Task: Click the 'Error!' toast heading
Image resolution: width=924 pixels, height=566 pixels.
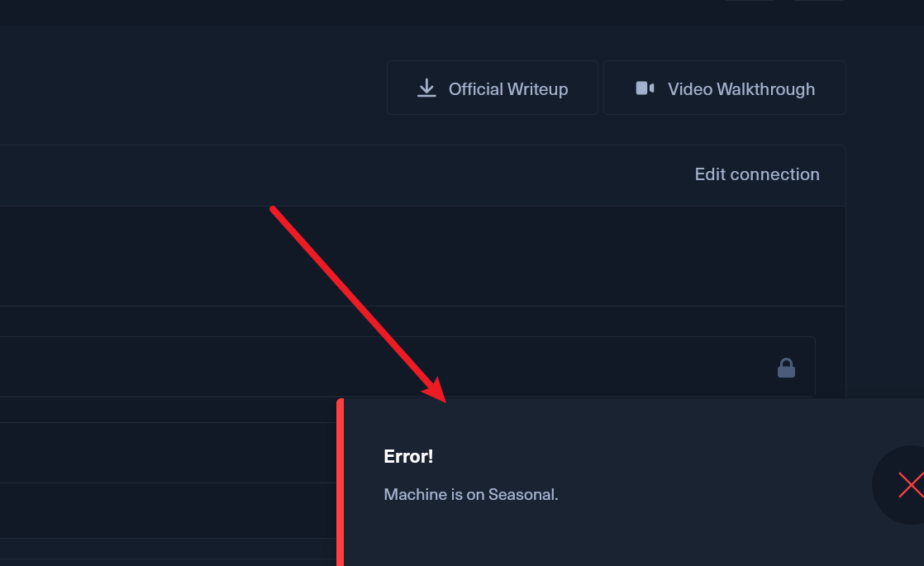Action: click(x=408, y=456)
